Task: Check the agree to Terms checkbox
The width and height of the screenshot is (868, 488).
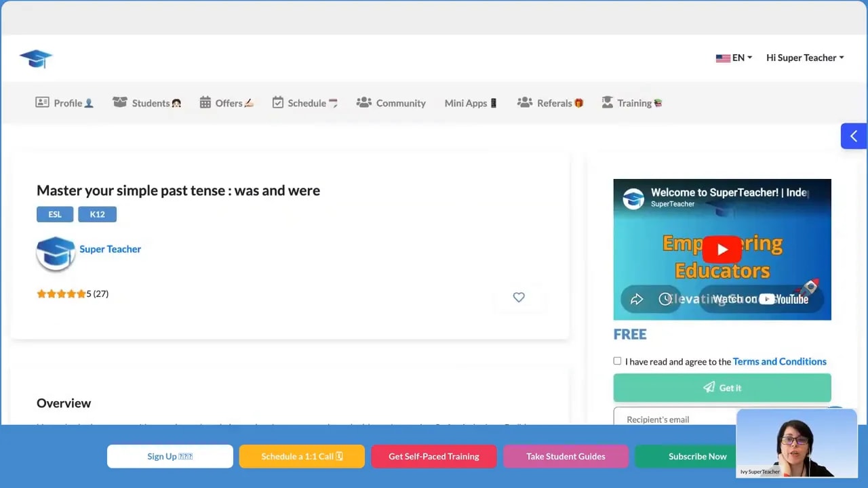Action: (617, 361)
